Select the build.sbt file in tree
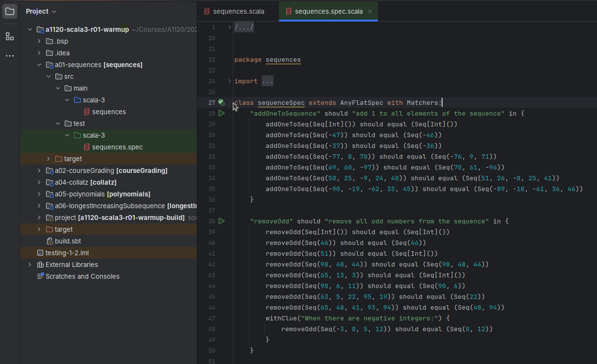This screenshot has width=597, height=364. (68, 241)
